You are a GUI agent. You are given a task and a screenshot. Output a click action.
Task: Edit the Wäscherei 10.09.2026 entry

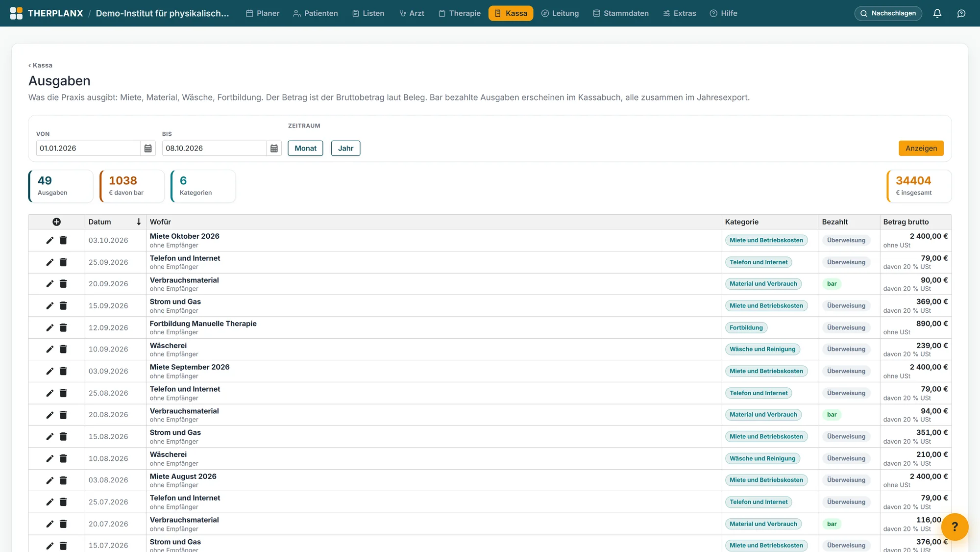[x=49, y=349]
